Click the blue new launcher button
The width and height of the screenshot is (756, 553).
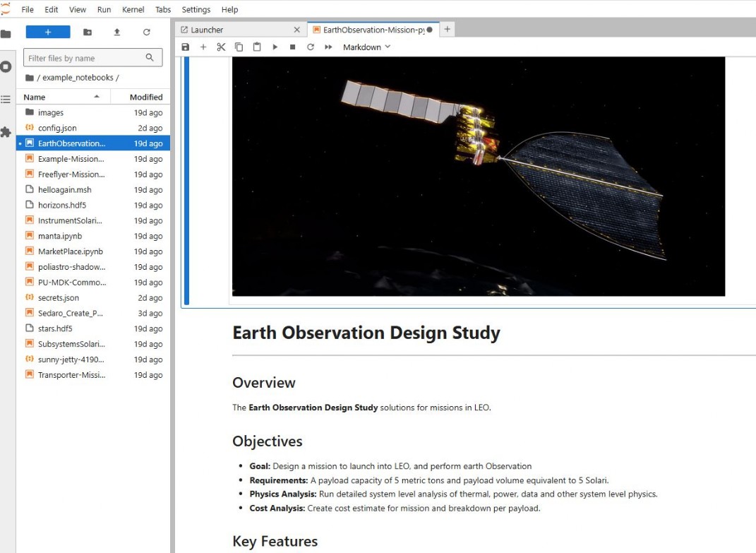(48, 32)
